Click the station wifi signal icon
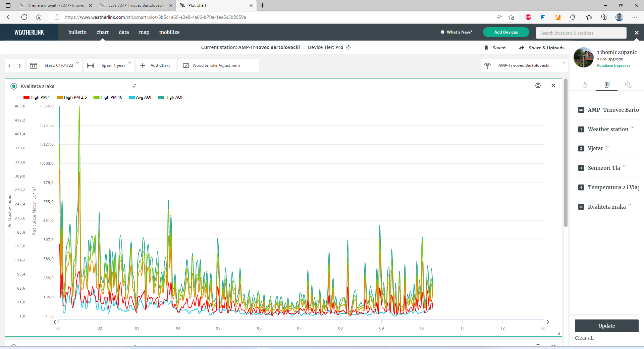 [x=488, y=65]
